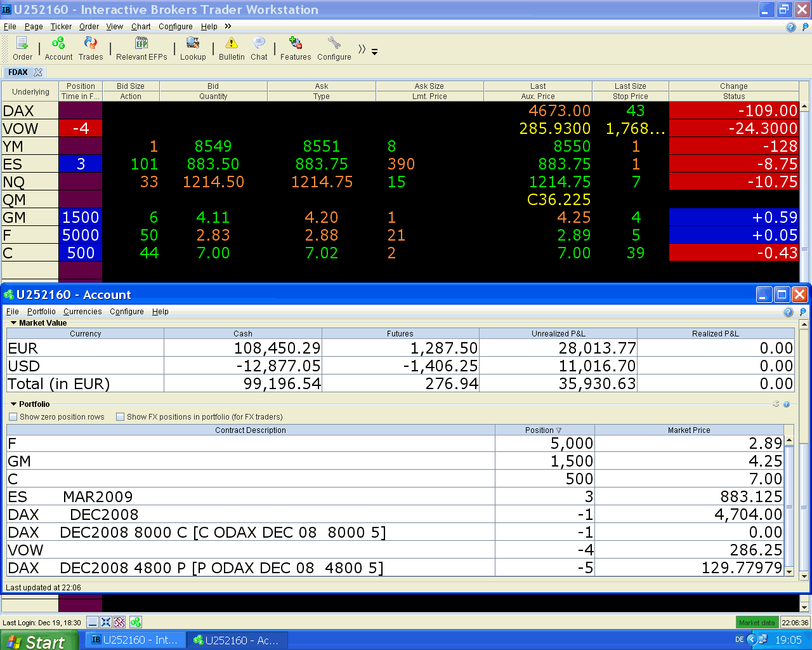
Task: Collapse the Portfolio section
Action: click(x=13, y=404)
